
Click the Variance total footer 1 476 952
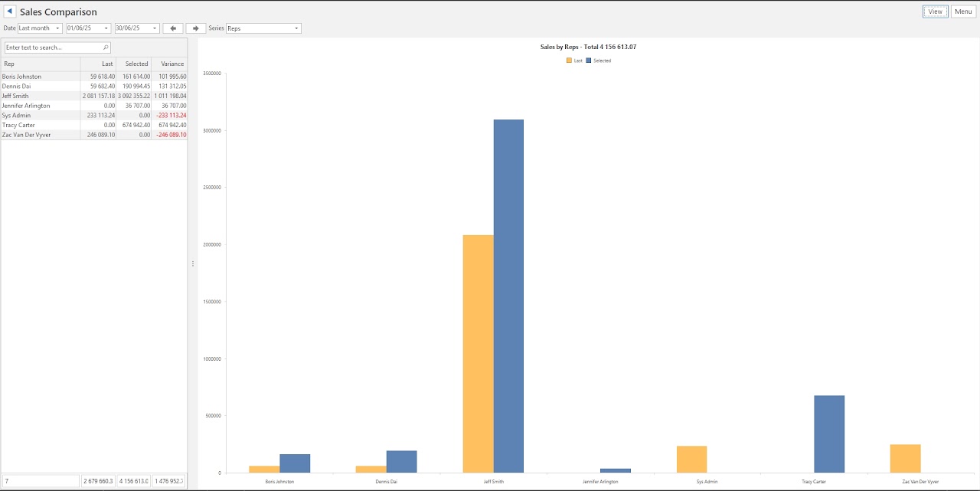pos(169,481)
